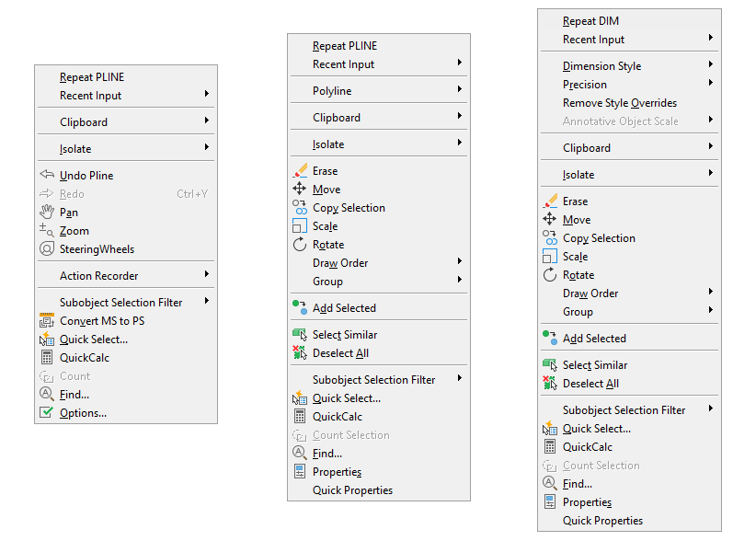Click the Undo Pline arrow icon
Image resolution: width=756 pixels, height=541 pixels.
(47, 175)
